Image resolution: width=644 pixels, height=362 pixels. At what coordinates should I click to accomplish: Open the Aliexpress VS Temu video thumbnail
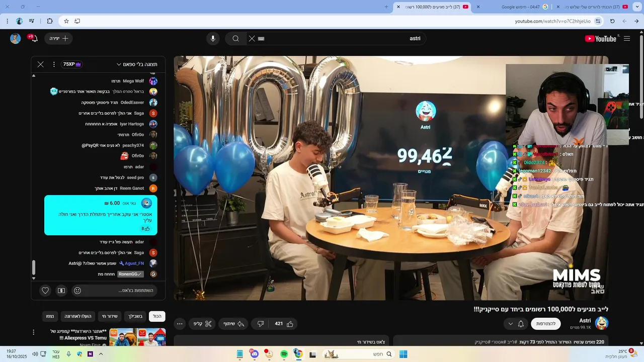click(138, 337)
